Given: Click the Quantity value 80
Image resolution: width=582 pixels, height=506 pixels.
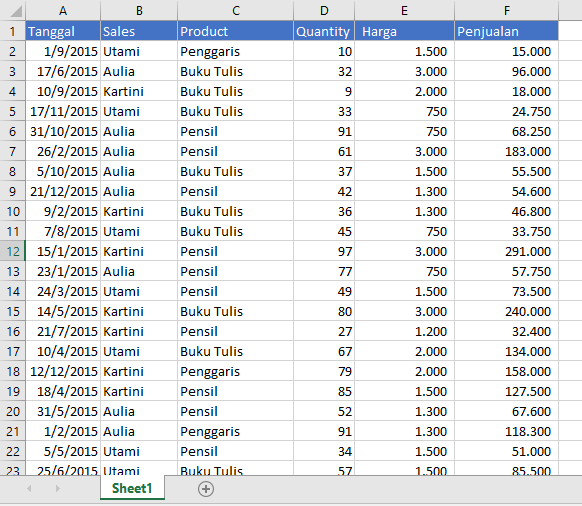Looking at the screenshot, I should (324, 311).
